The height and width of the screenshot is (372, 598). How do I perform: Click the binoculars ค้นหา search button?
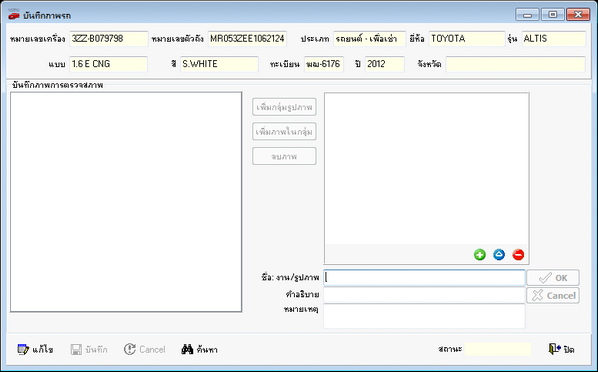pos(199,349)
